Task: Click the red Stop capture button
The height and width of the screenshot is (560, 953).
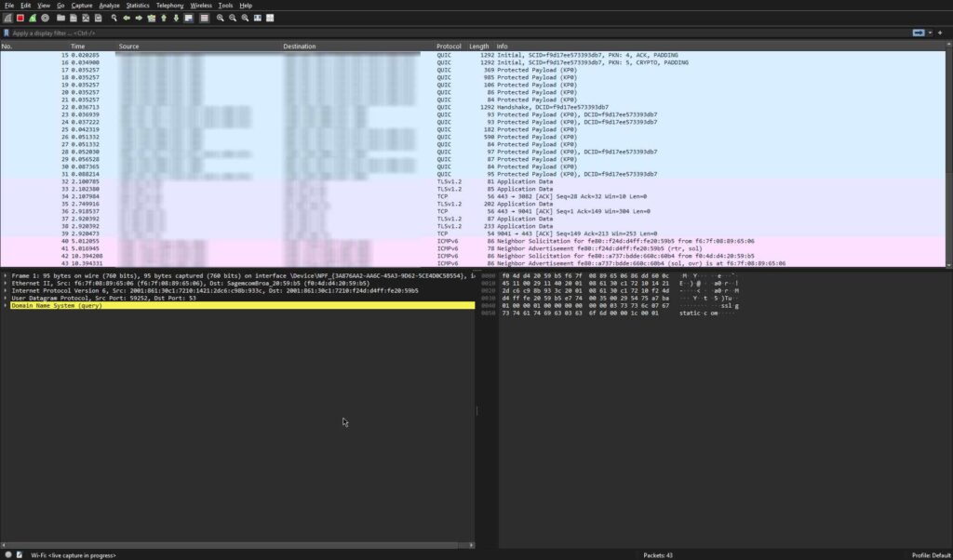Action: tap(20, 18)
